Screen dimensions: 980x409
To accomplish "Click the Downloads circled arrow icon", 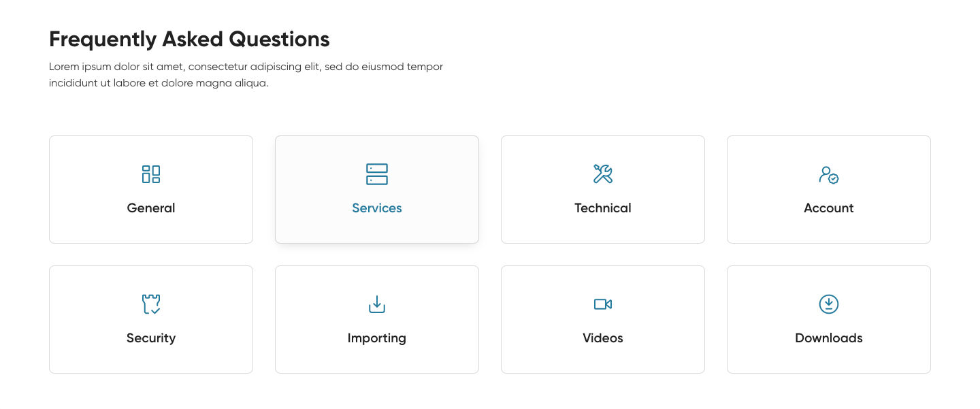I will pos(829,304).
